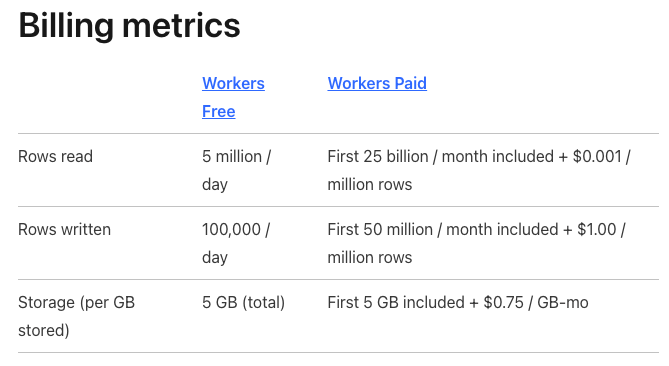This screenshot has height=366, width=669.
Task: Select the Storage (per GB stored) label
Action: pyautogui.click(x=76, y=316)
